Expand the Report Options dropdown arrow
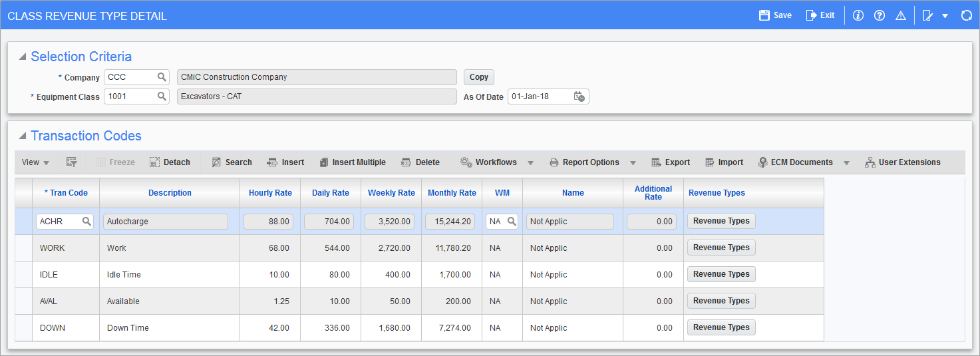The image size is (980, 356). click(x=633, y=162)
